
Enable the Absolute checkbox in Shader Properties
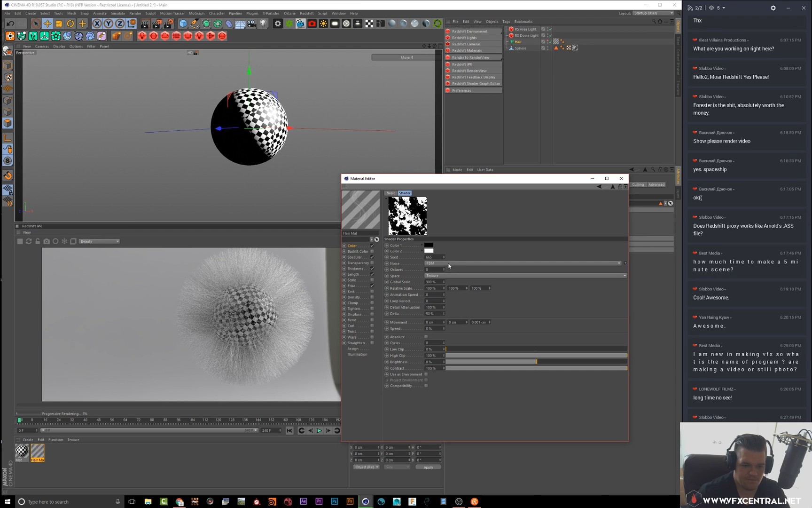coord(426,337)
